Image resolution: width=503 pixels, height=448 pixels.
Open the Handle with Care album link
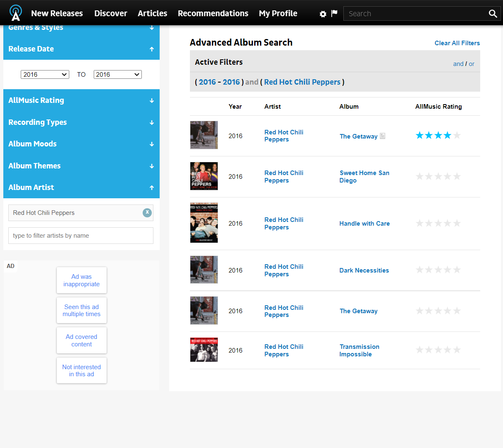click(364, 224)
